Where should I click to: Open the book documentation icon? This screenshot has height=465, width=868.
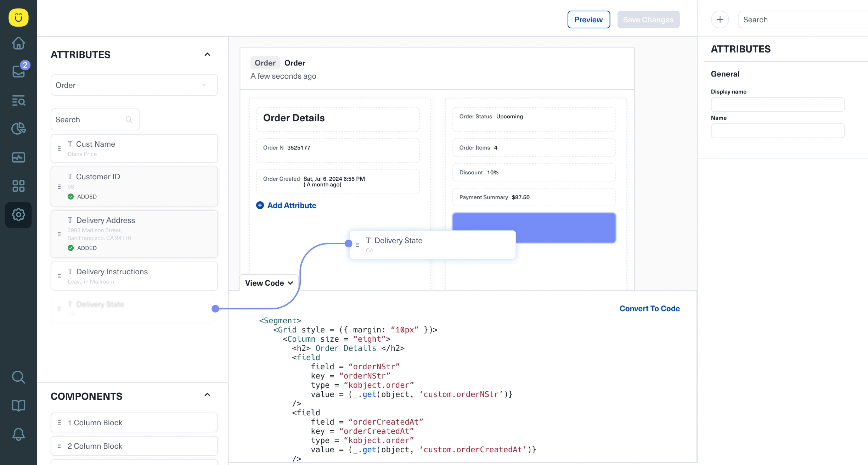(x=18, y=405)
